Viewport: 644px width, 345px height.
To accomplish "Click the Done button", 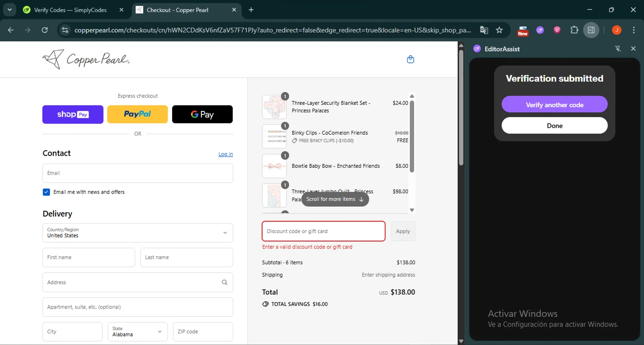I will point(555,125).
